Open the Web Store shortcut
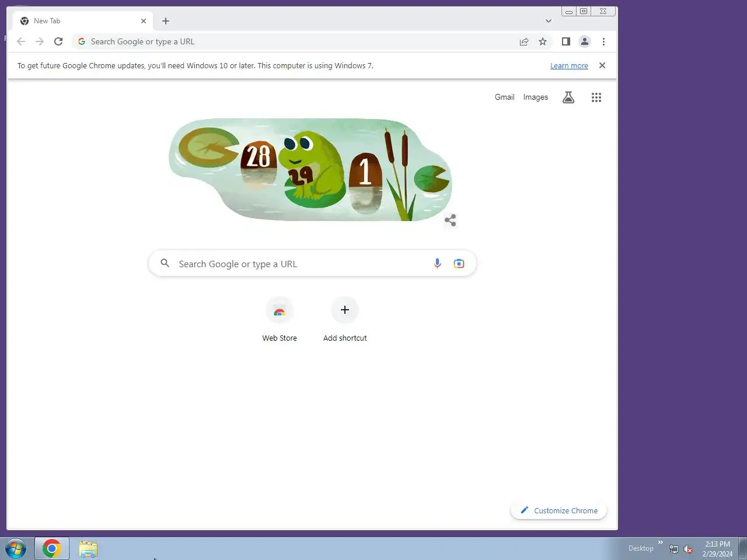The height and width of the screenshot is (560, 747). [280, 320]
